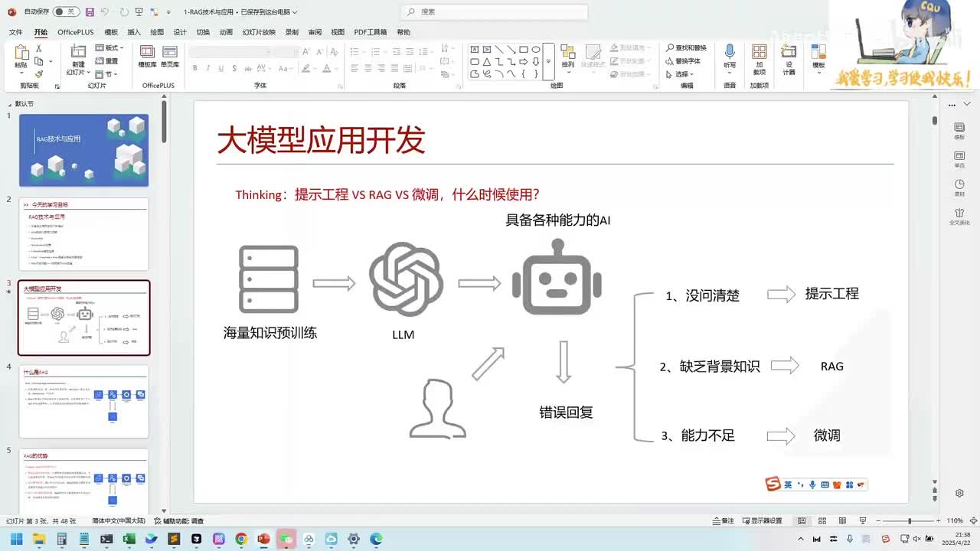Click the 替换字体 replace fonts button
Screen dimensions: 980x551
(683, 61)
